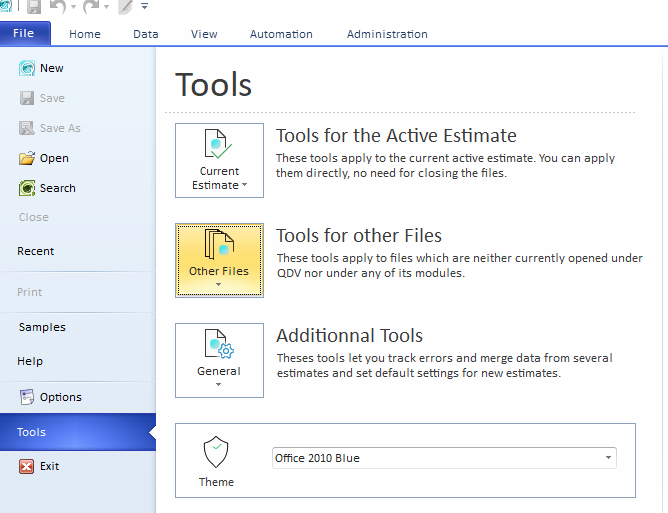
Task: Switch to the Home ribbon tab
Action: (x=85, y=34)
